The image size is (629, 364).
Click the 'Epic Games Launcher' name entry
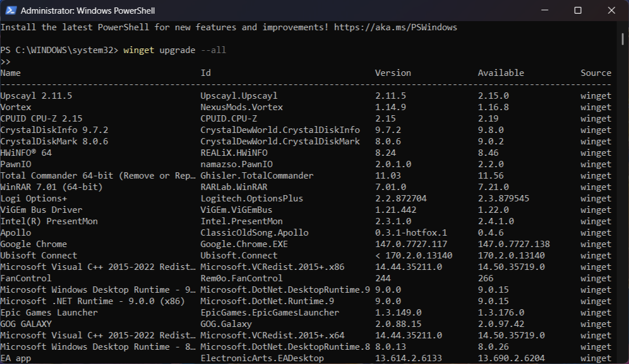point(49,313)
